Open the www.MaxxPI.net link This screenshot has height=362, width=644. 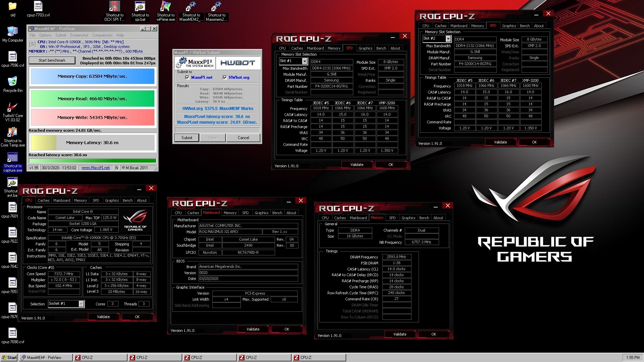(96, 168)
